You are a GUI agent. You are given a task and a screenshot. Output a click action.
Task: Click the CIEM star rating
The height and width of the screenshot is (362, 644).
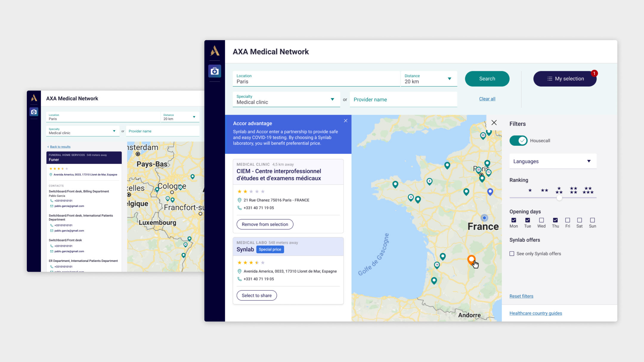(251, 192)
